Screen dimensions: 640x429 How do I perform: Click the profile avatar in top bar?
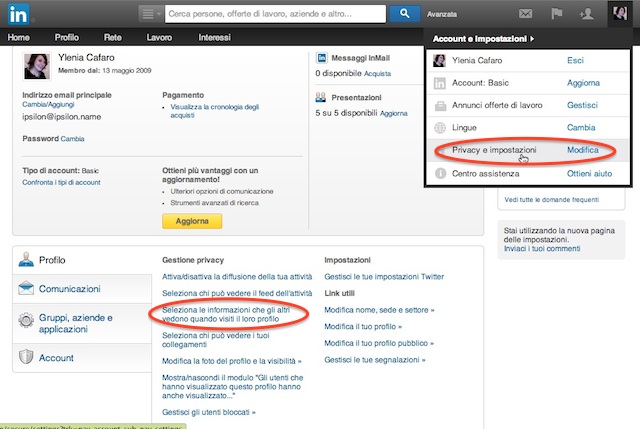[619, 13]
